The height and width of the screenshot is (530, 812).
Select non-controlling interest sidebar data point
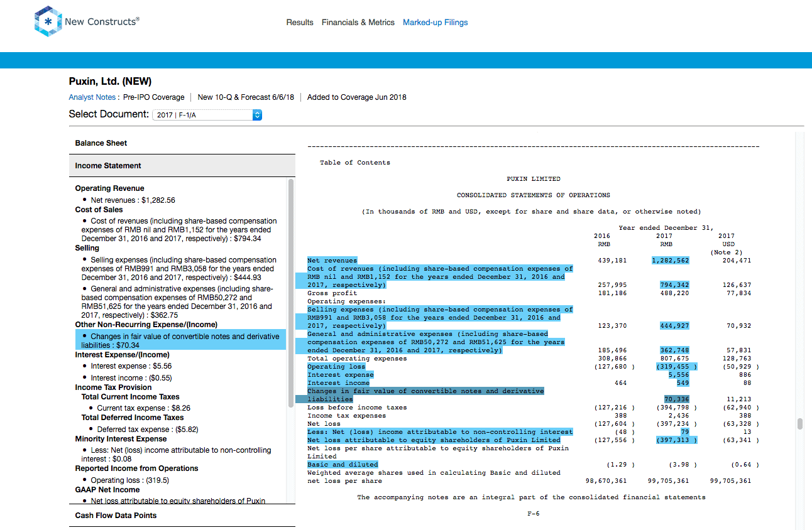coord(177,455)
